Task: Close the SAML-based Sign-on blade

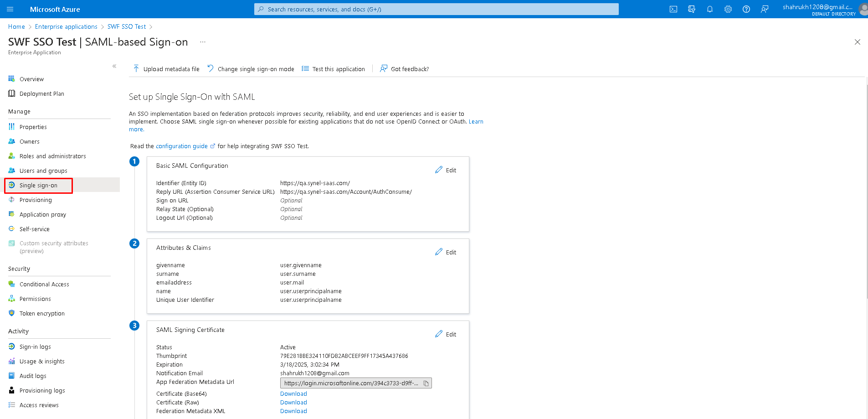Action: click(x=857, y=42)
